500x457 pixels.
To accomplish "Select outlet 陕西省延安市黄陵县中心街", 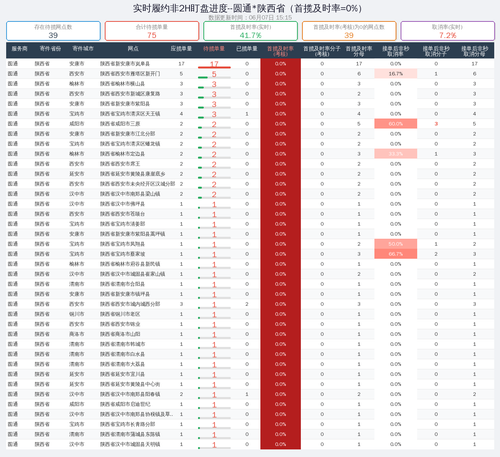I will click(130, 384).
